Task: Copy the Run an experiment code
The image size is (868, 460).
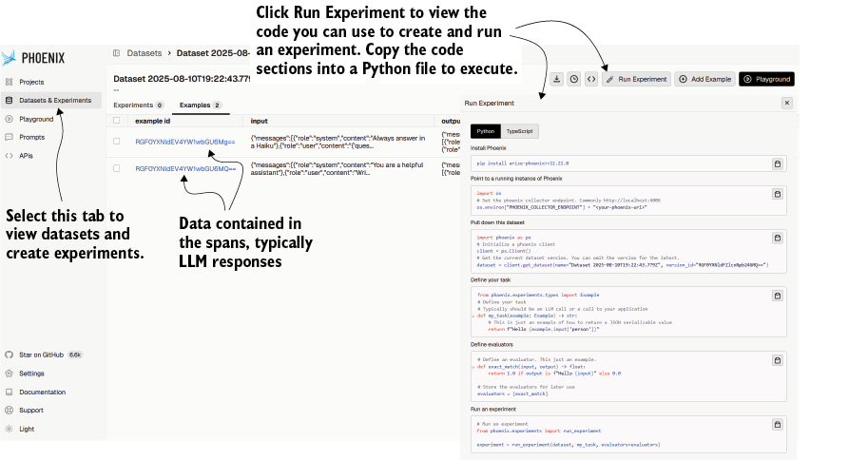Action: click(778, 425)
